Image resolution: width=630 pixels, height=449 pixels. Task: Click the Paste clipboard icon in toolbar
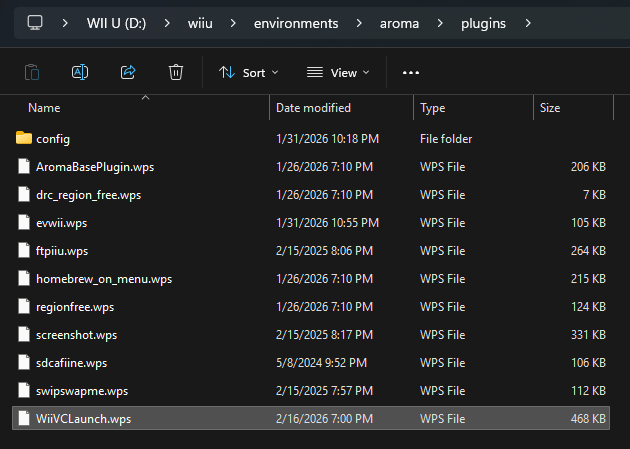[x=32, y=72]
